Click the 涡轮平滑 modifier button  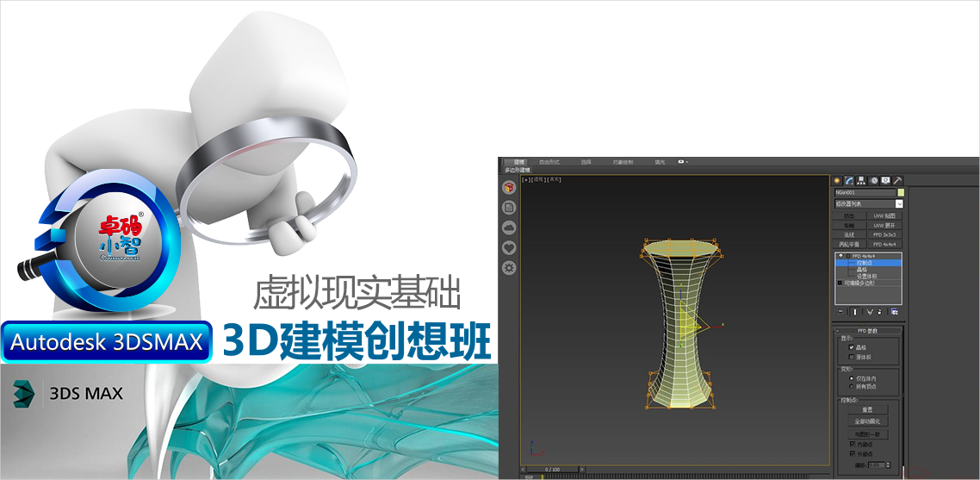pyautogui.click(x=849, y=244)
